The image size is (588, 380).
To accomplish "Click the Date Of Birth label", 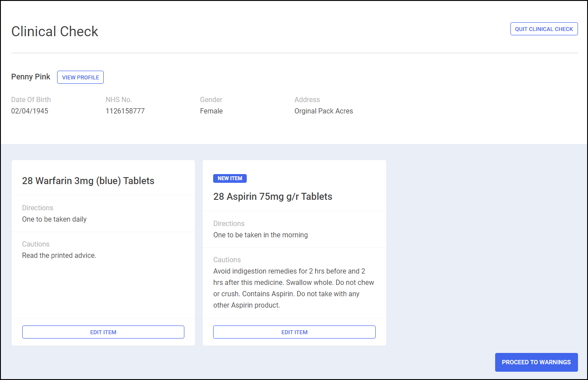I will [x=31, y=99].
